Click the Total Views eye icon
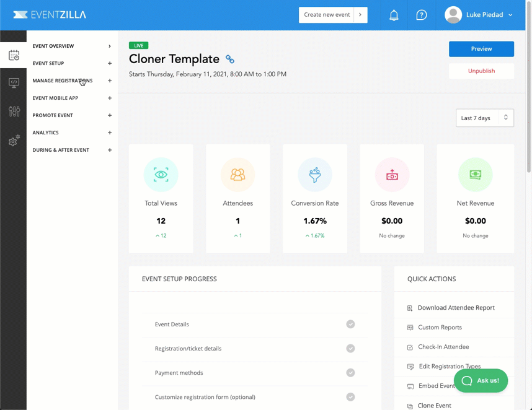532x410 pixels. click(x=161, y=175)
